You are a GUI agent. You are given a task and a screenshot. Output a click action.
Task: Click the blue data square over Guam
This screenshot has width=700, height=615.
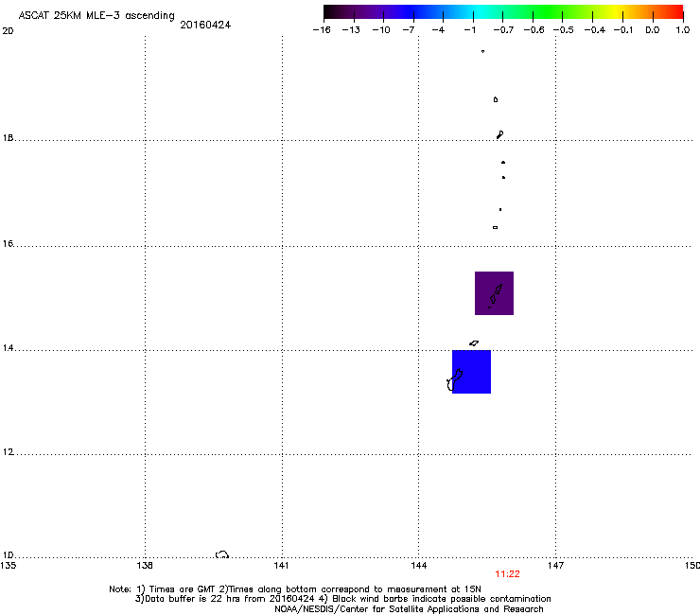471,372
